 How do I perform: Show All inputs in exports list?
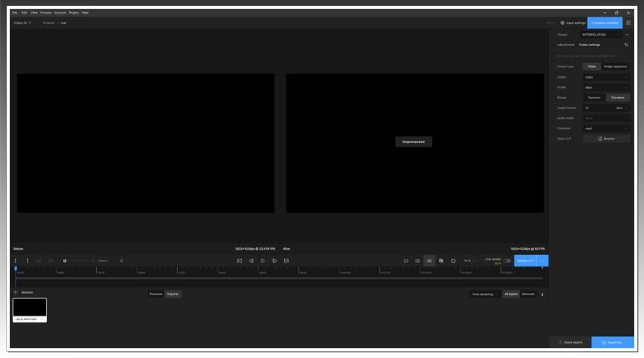pos(511,294)
